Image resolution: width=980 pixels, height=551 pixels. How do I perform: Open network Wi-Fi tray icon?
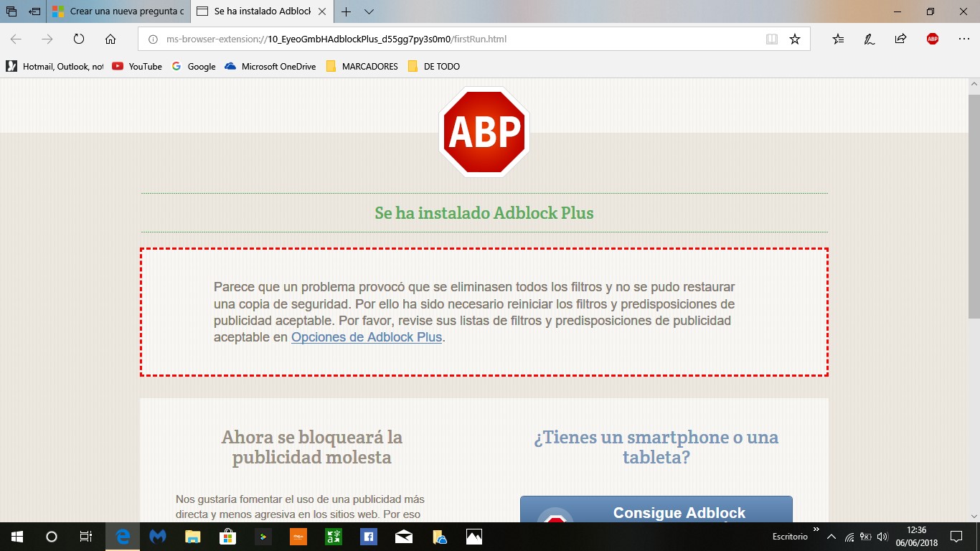849,537
